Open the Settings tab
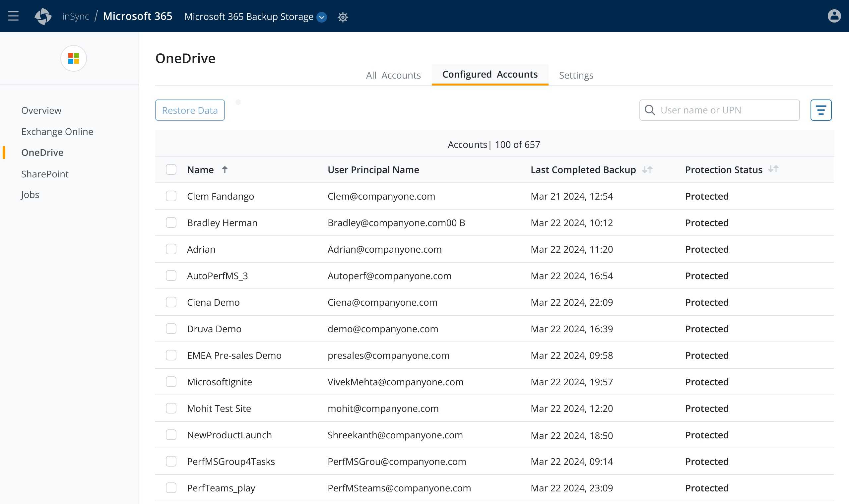The image size is (849, 504). pos(576,75)
